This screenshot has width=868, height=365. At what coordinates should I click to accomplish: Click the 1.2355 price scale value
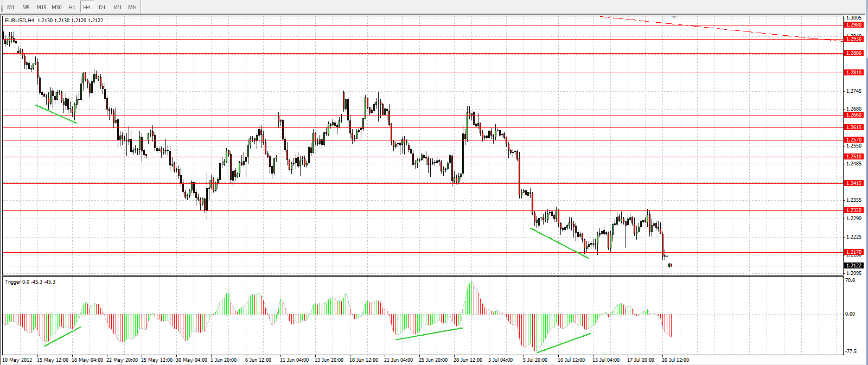pos(854,200)
